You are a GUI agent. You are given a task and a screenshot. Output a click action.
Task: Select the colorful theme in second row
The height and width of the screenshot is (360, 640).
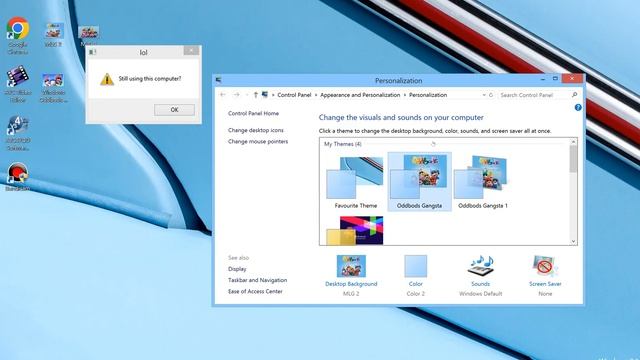point(355,230)
